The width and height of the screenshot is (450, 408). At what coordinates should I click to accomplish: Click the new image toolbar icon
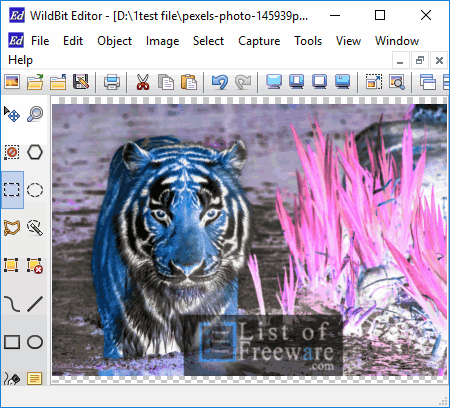[12, 82]
